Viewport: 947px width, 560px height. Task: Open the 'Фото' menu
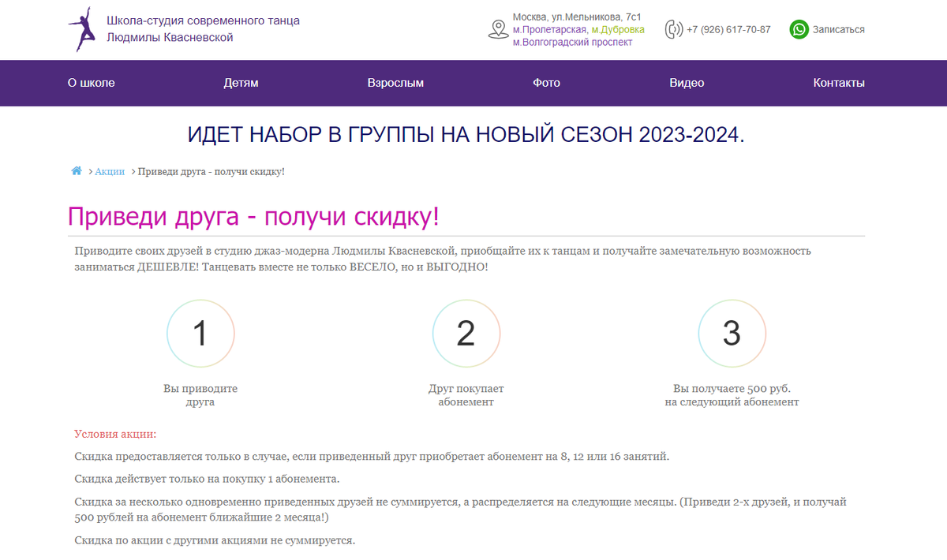(x=547, y=83)
